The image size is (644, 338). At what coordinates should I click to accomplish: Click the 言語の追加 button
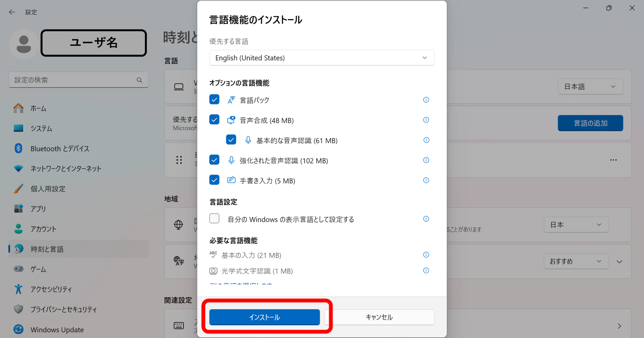tap(590, 123)
